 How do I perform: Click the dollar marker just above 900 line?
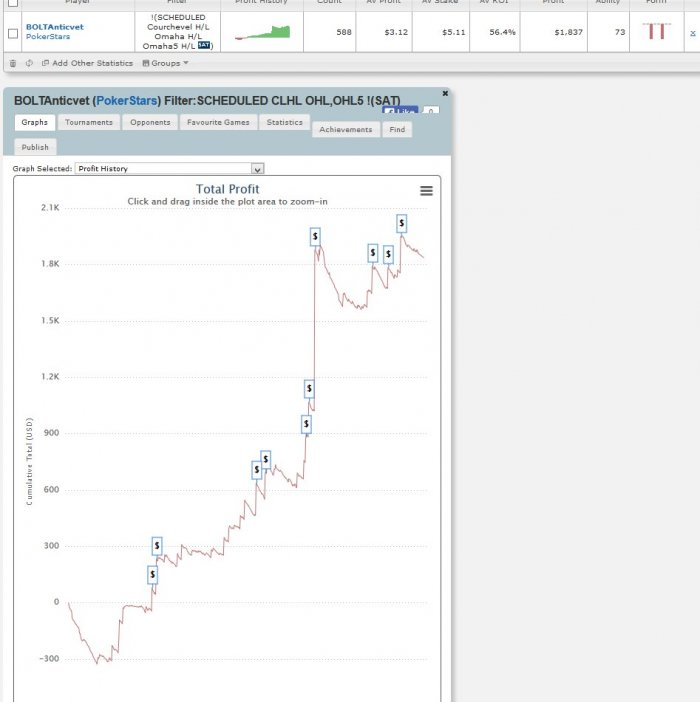click(x=306, y=424)
